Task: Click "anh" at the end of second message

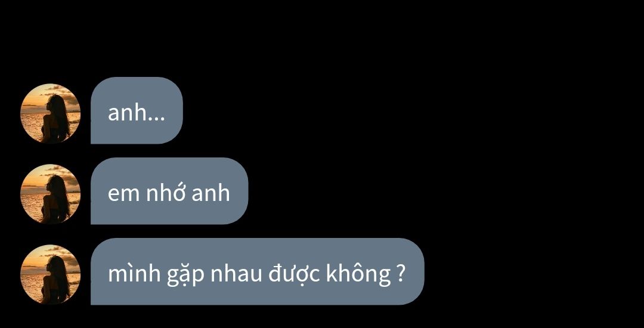Action: point(210,193)
